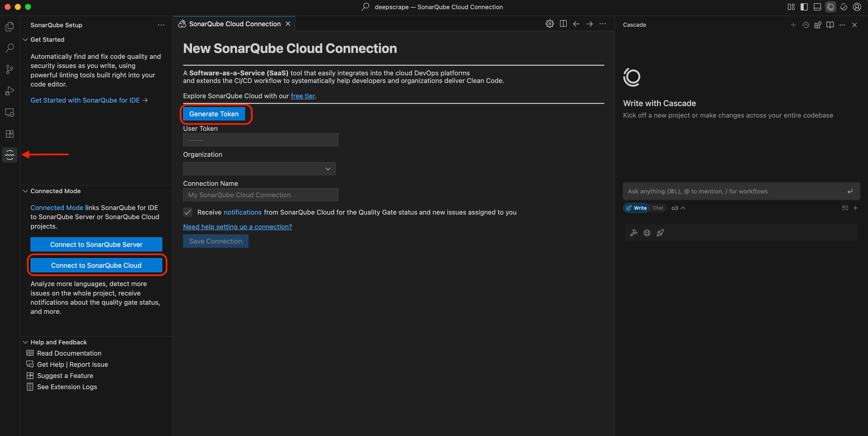Screen dimensions: 868x436
Task: Switch Cascade to Write mode
Action: coord(637,208)
